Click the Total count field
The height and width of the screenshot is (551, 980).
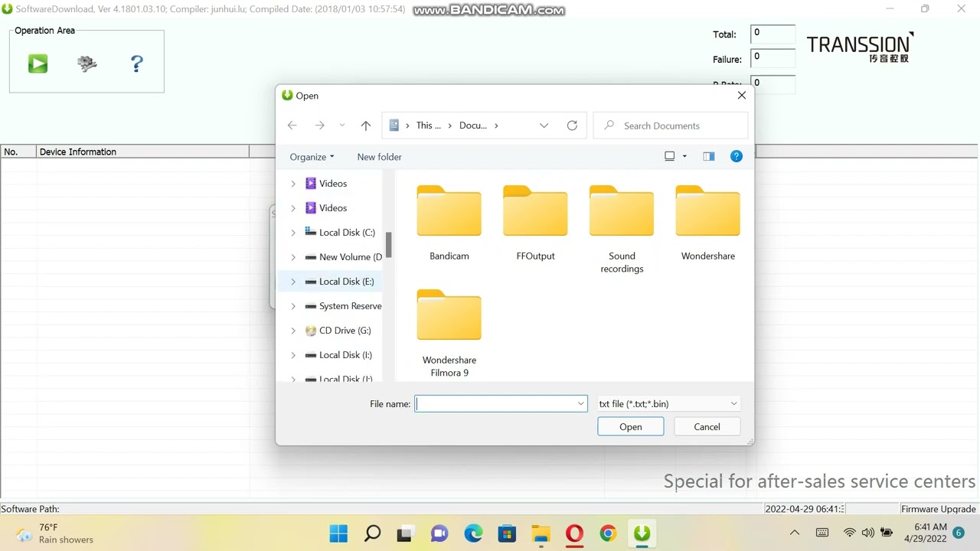(x=773, y=34)
